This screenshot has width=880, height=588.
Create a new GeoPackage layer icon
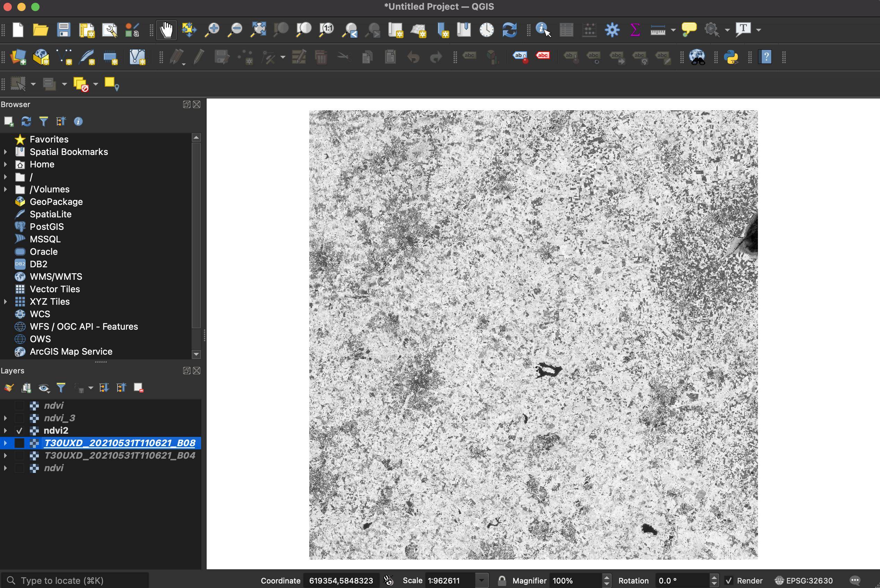point(41,57)
